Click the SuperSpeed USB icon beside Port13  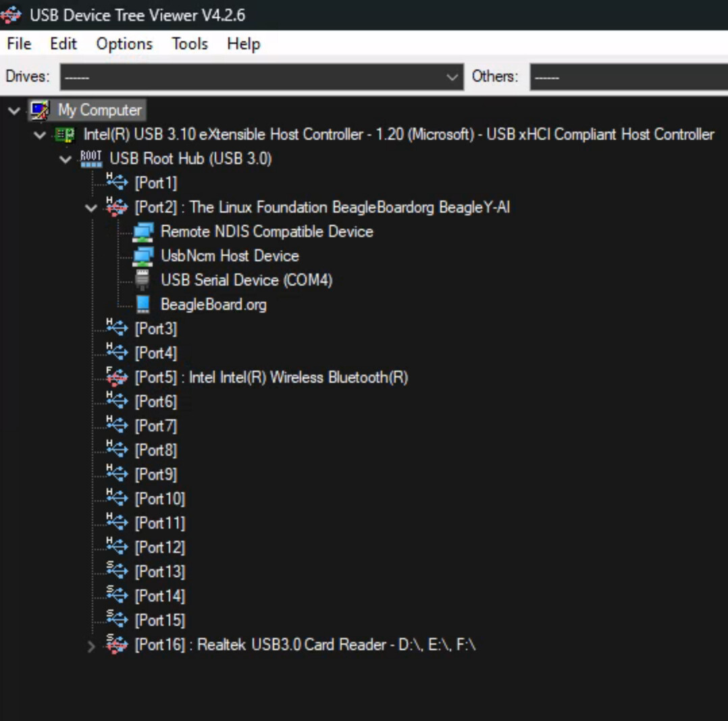tap(117, 570)
